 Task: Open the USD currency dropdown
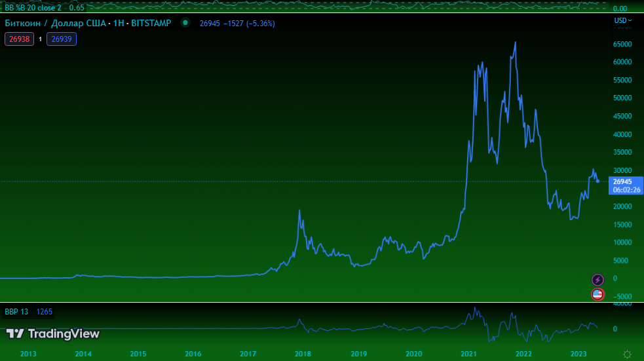coord(622,20)
